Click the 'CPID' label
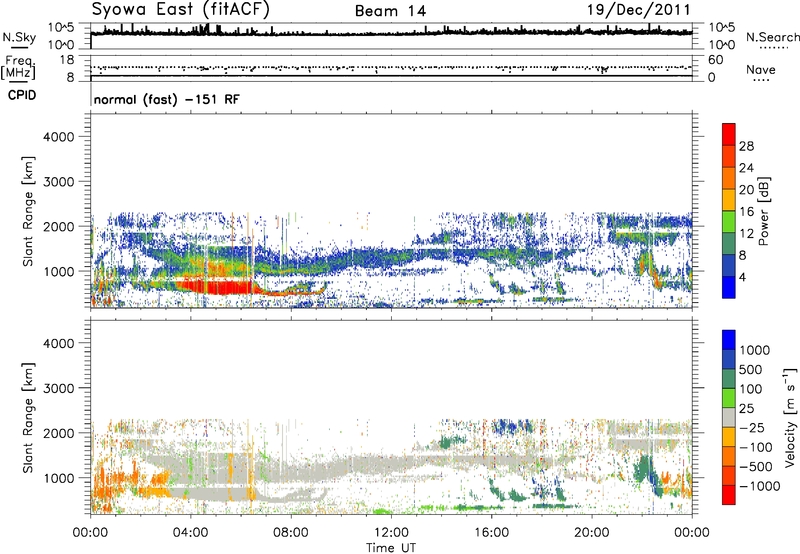 (x=22, y=95)
